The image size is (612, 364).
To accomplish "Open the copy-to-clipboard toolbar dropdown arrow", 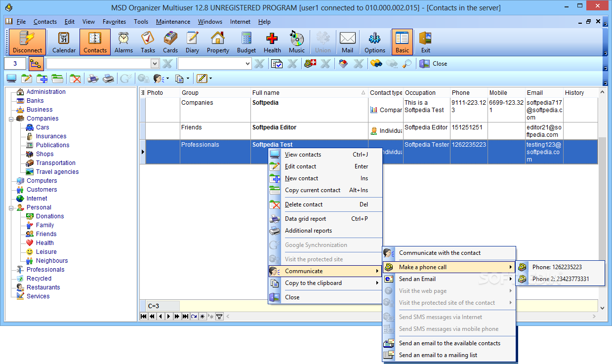I will 188,79.
